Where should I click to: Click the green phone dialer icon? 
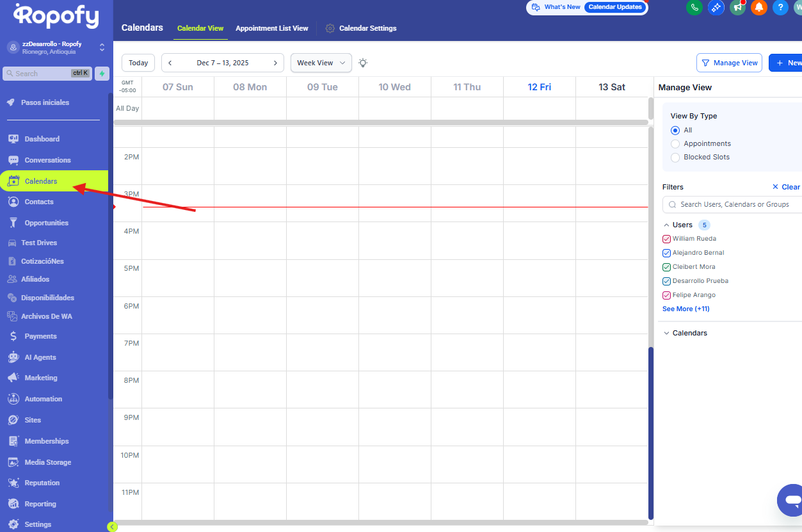tap(694, 7)
